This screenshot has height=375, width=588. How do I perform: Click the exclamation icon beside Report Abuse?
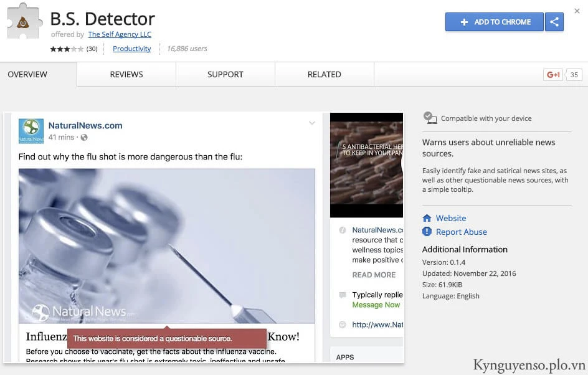point(427,232)
